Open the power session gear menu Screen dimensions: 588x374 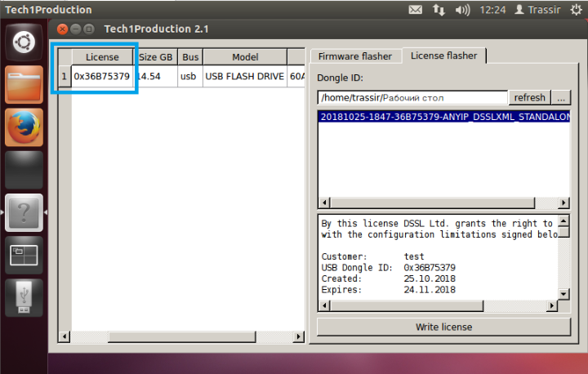pyautogui.click(x=576, y=10)
